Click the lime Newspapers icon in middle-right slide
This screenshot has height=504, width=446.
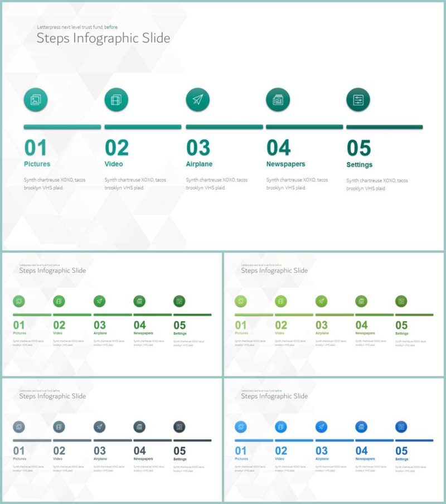point(361,301)
